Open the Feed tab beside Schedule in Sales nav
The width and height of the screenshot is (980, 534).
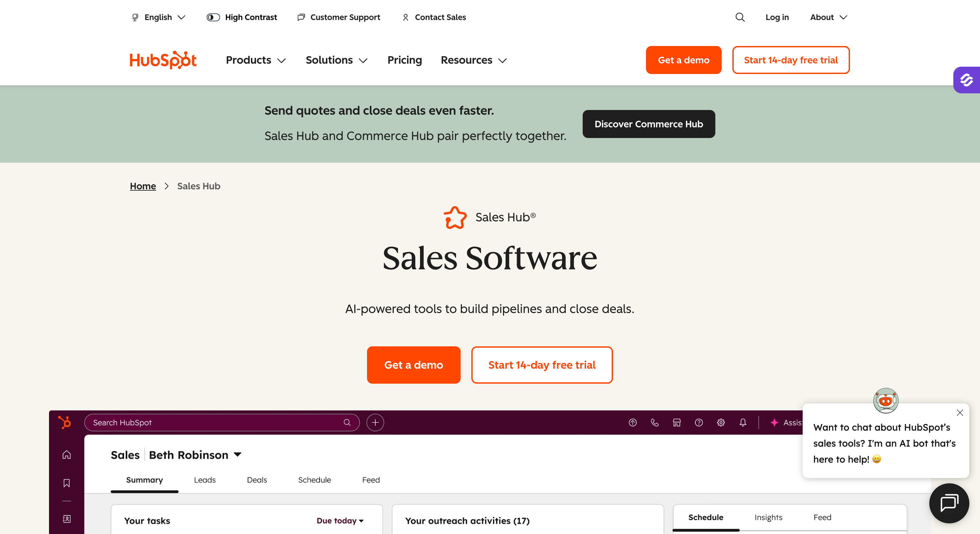371,480
